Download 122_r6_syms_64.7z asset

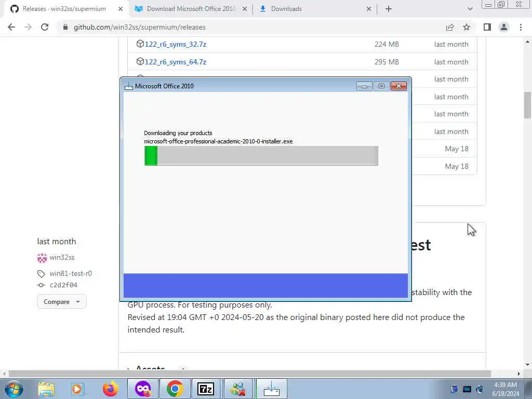pos(176,62)
